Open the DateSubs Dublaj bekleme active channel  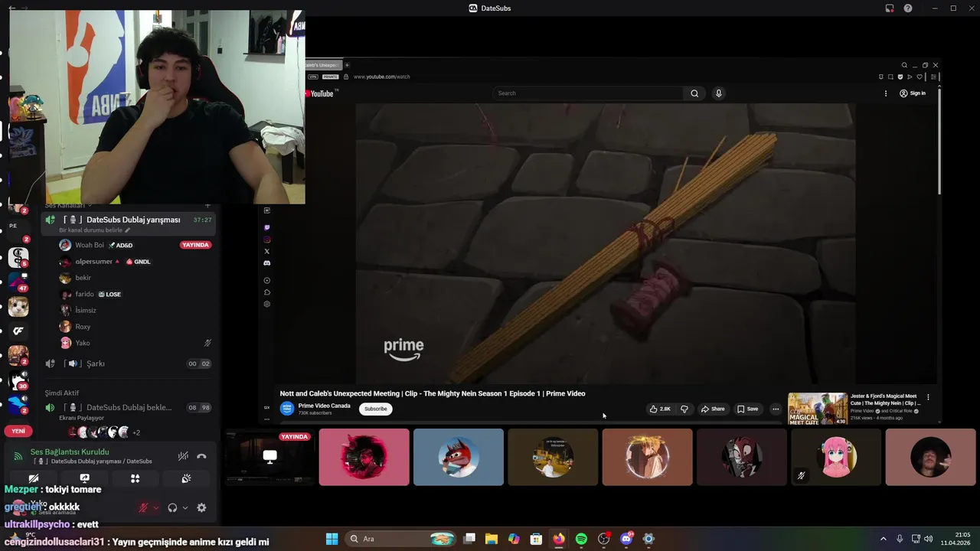coord(129,407)
